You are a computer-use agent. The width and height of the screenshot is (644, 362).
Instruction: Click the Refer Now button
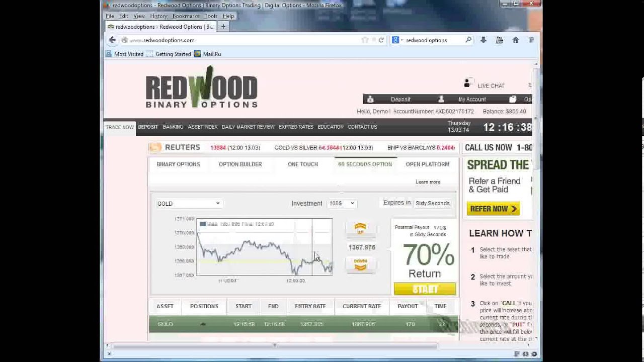[493, 209]
